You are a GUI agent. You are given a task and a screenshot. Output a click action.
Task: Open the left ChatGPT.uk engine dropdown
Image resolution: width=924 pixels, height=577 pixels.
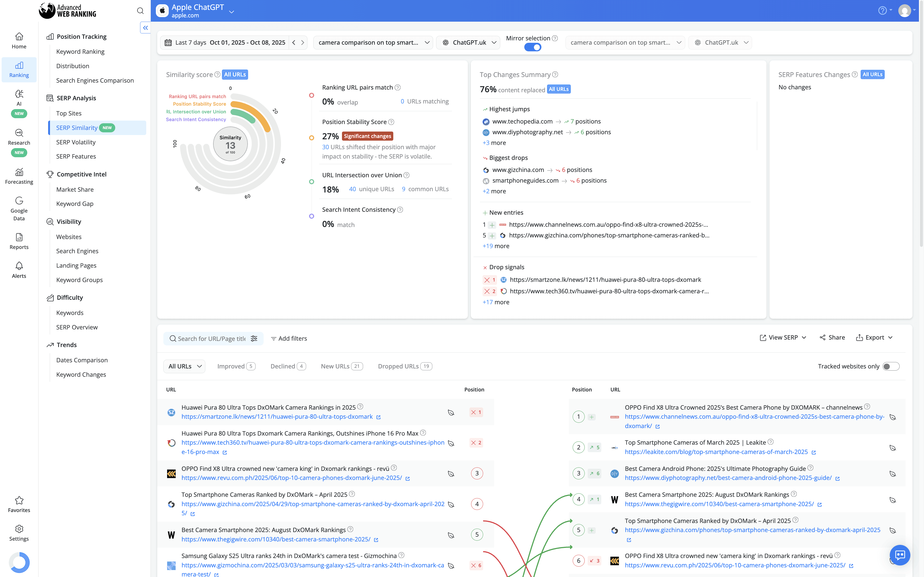tap(468, 42)
